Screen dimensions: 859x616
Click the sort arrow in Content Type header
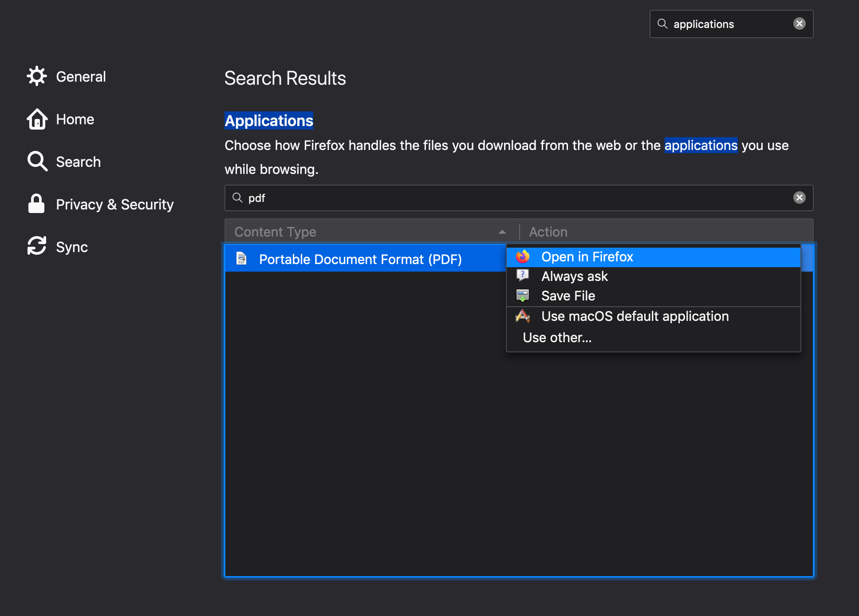[502, 232]
